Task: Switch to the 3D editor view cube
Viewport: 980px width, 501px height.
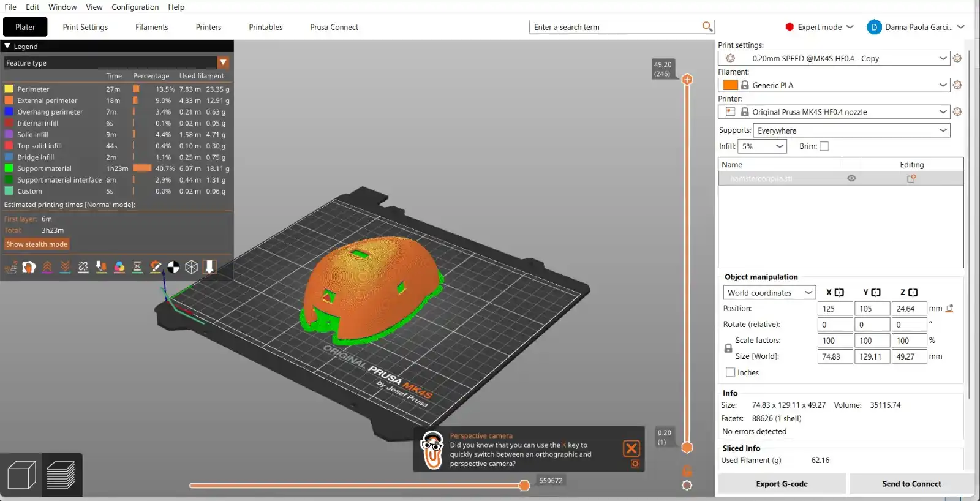Action: point(21,475)
